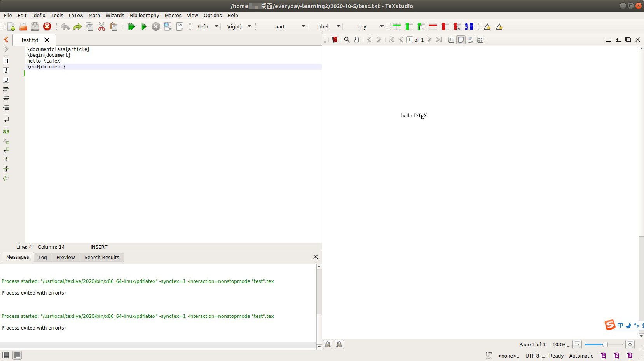Switch to the Preview tab
The height and width of the screenshot is (361, 644).
tap(65, 257)
